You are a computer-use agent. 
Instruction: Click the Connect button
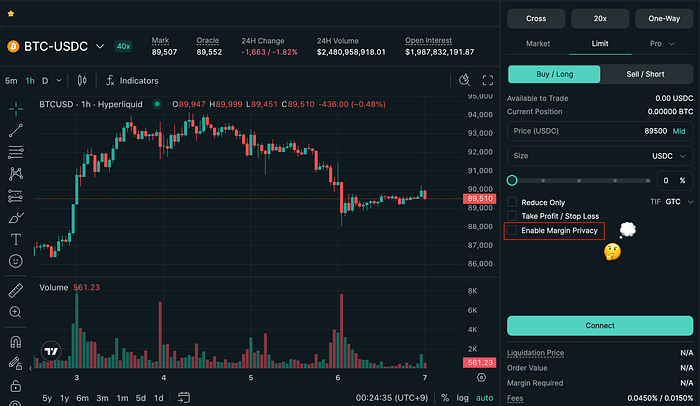(600, 325)
